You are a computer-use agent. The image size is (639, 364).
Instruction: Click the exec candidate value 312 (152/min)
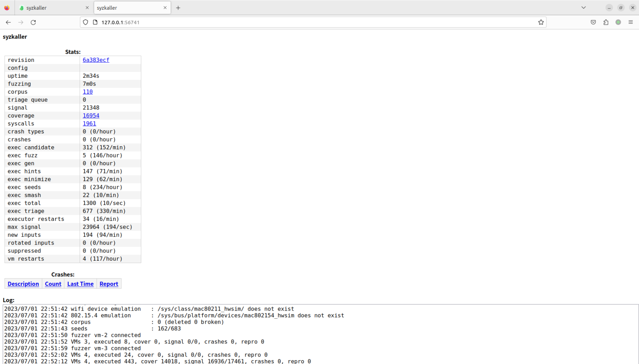click(104, 147)
